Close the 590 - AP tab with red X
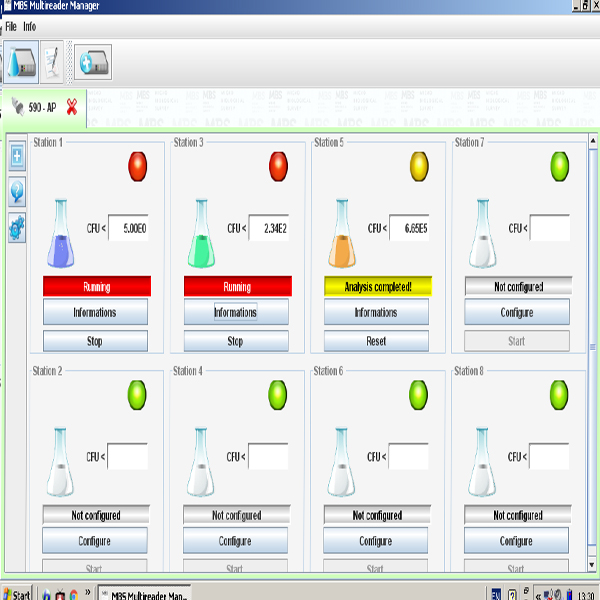 point(72,106)
